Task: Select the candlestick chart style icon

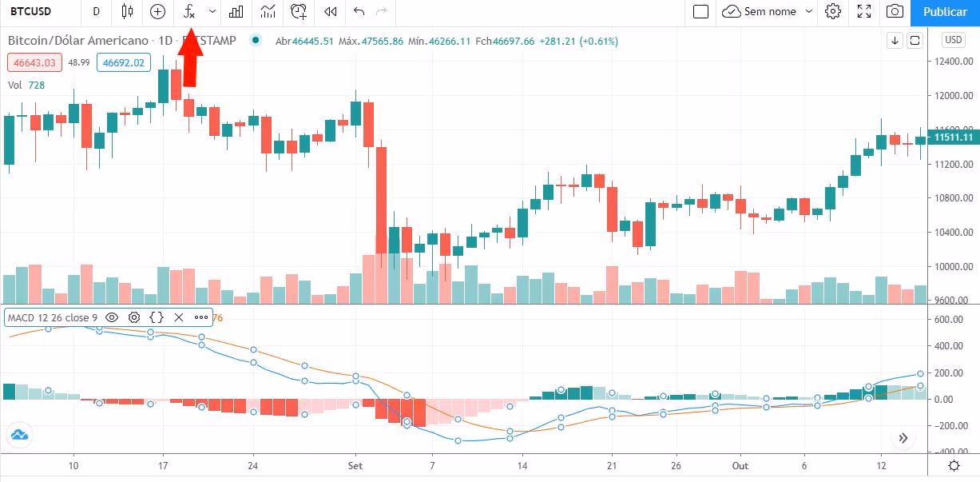Action: point(126,12)
